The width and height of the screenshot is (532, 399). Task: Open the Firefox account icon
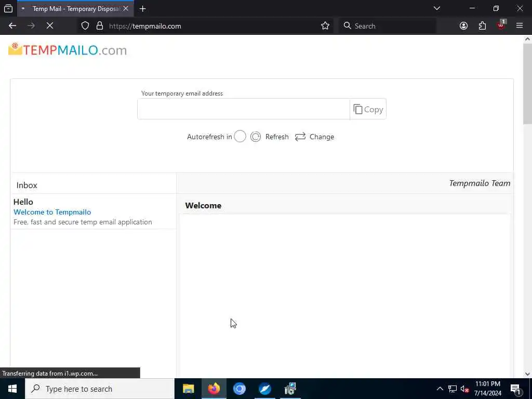coord(463,26)
